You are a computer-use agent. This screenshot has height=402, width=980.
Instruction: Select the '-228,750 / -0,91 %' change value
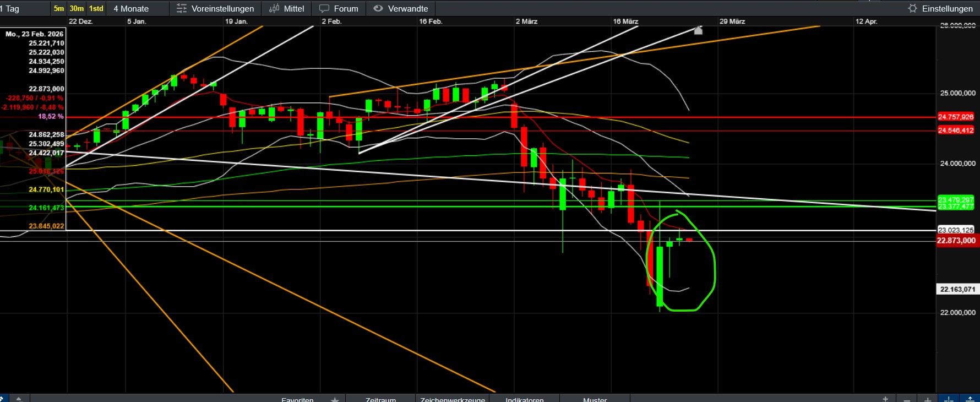(x=35, y=98)
